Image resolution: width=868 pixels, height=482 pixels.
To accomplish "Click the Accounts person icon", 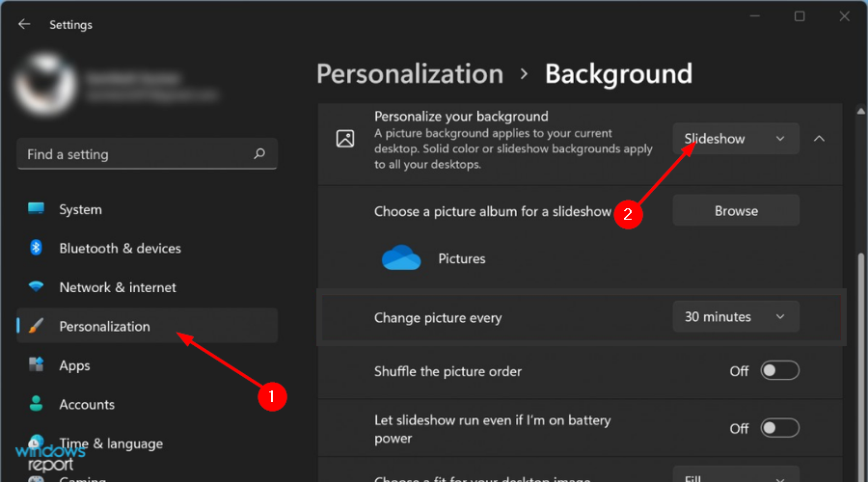I will 37,404.
